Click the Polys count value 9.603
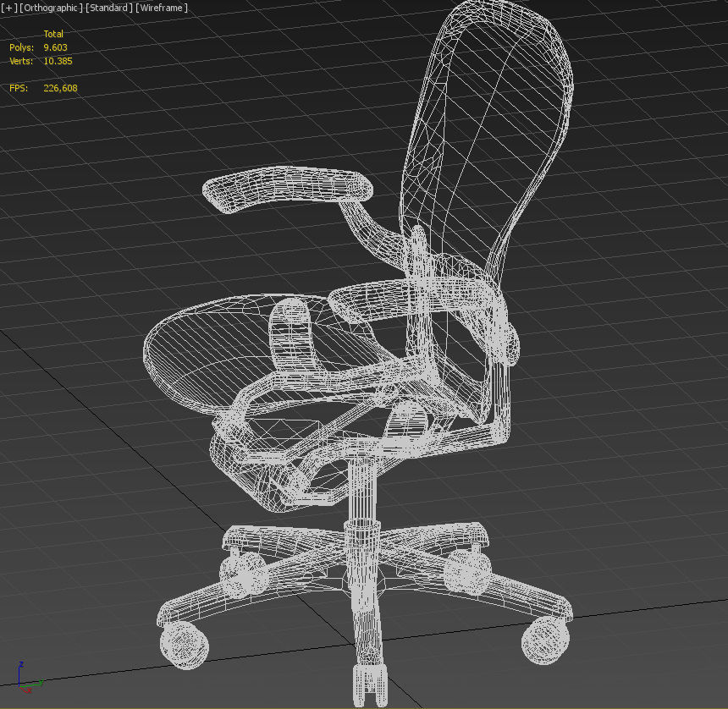This screenshot has height=709, width=728. pos(55,47)
